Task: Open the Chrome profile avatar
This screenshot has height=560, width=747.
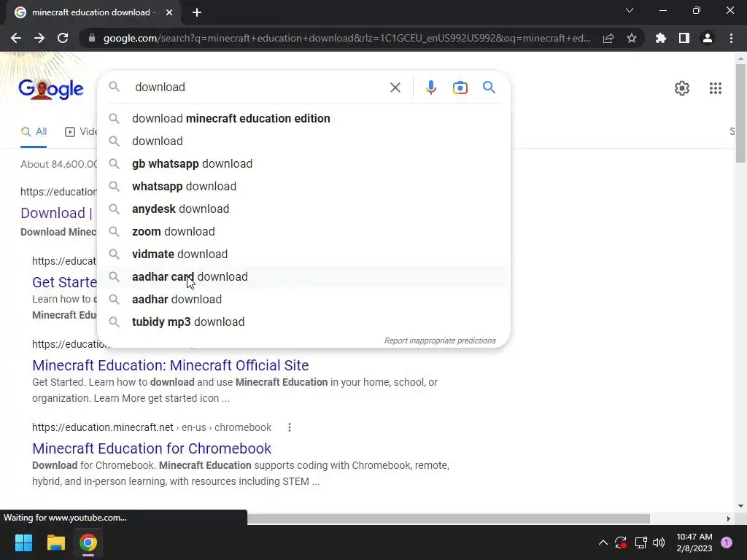Action: point(708,38)
